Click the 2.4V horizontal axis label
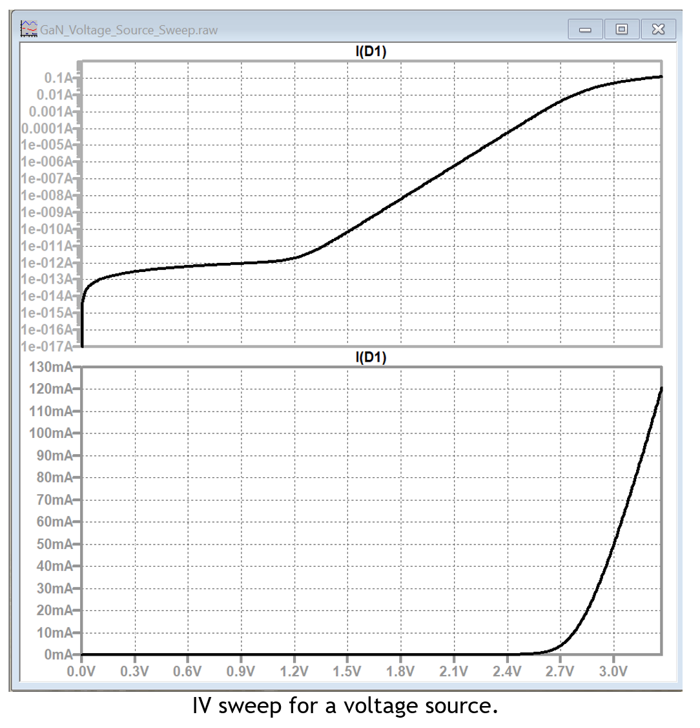The height and width of the screenshot is (728, 700). click(508, 671)
